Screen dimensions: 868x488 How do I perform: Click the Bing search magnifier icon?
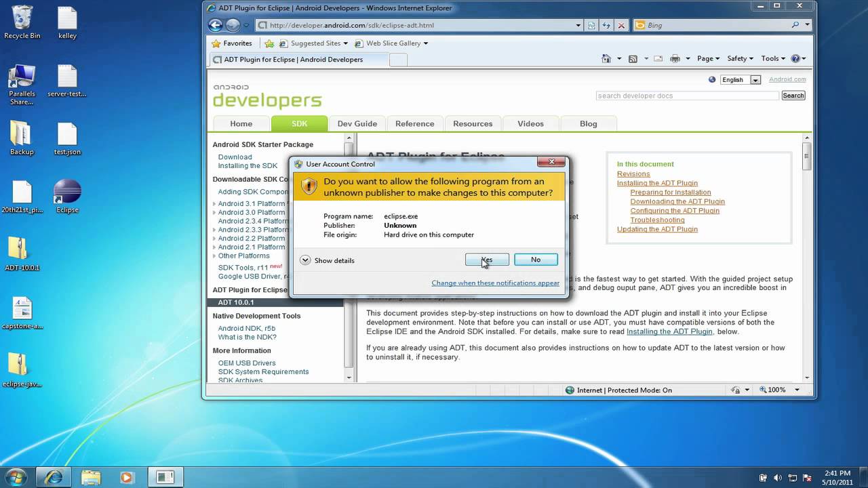point(796,25)
